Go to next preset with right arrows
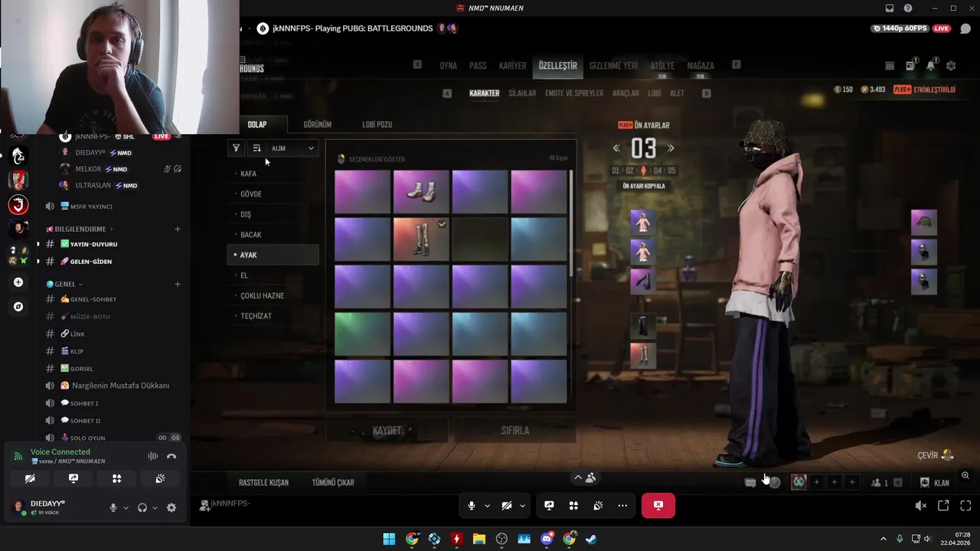980x551 pixels. point(671,148)
